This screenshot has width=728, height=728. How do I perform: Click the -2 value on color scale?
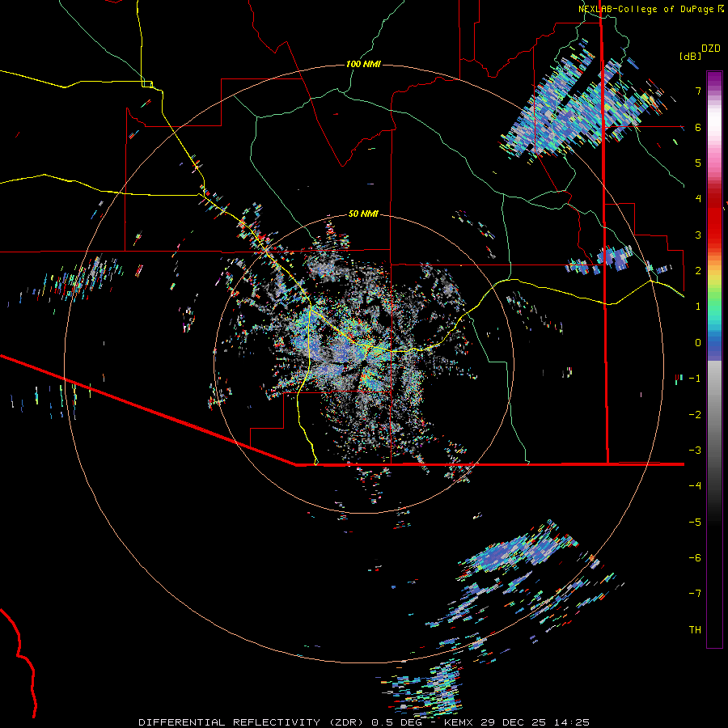coord(695,415)
